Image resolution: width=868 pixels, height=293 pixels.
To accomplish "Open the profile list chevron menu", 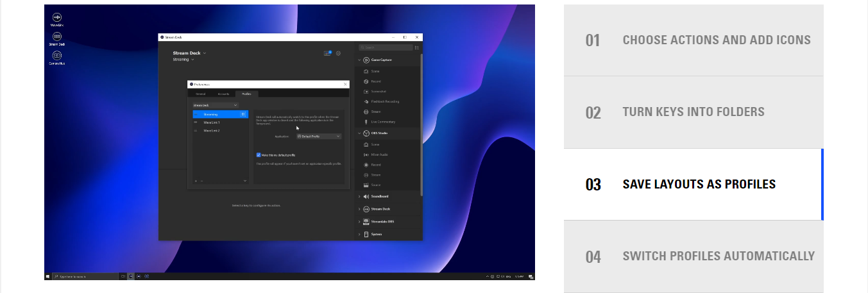I will [x=244, y=181].
